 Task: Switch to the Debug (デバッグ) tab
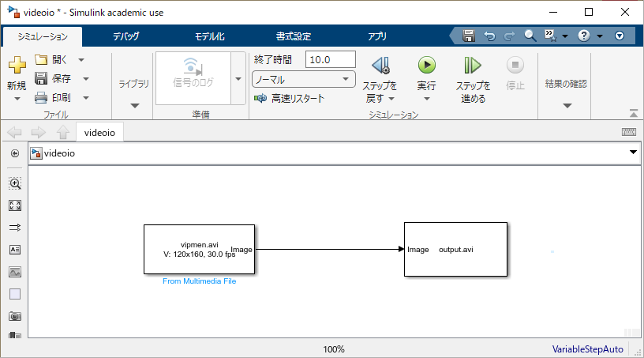tap(126, 36)
